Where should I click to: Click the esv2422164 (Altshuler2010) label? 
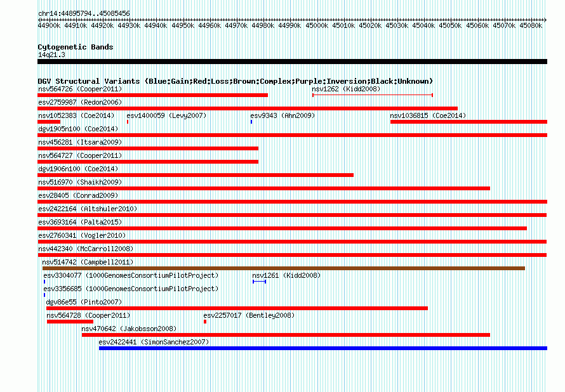click(88, 209)
